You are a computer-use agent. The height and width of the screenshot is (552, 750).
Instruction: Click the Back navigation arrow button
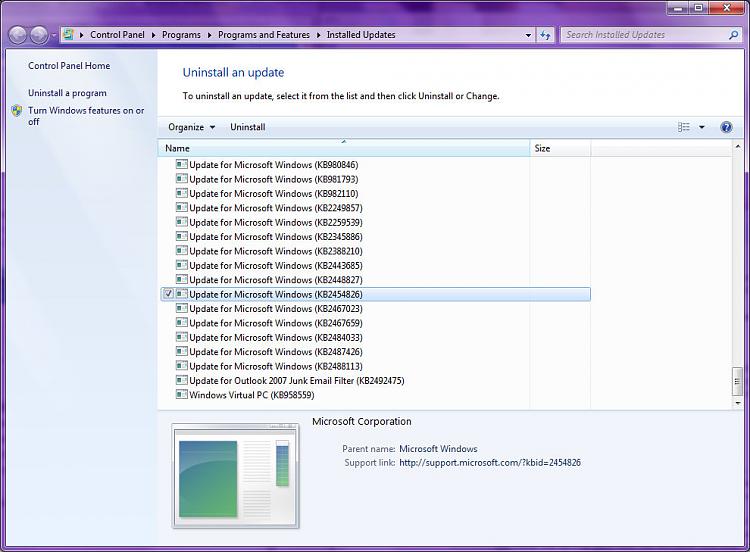[x=18, y=35]
